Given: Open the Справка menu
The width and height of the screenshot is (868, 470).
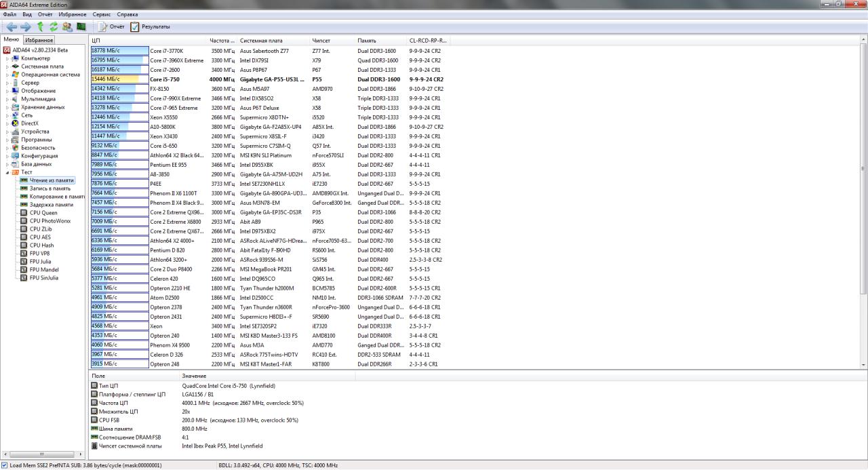Looking at the screenshot, I should coord(127,14).
